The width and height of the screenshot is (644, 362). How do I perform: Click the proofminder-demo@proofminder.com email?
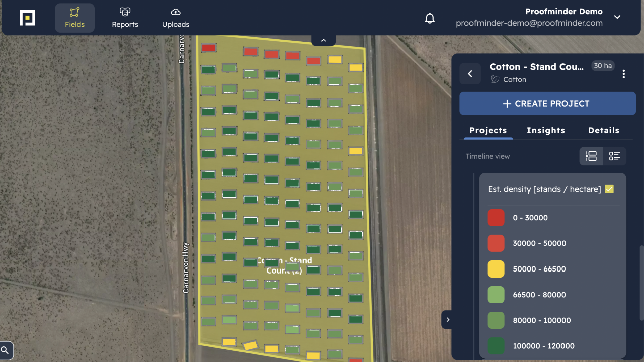point(529,23)
